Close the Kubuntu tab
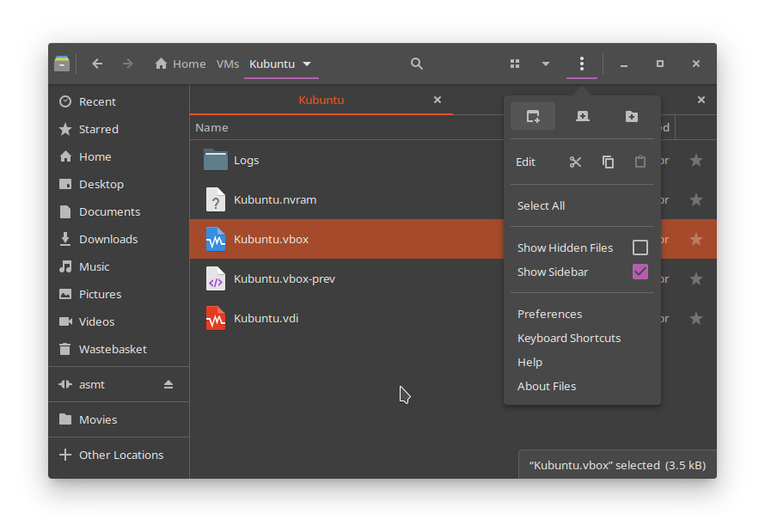 click(x=438, y=100)
